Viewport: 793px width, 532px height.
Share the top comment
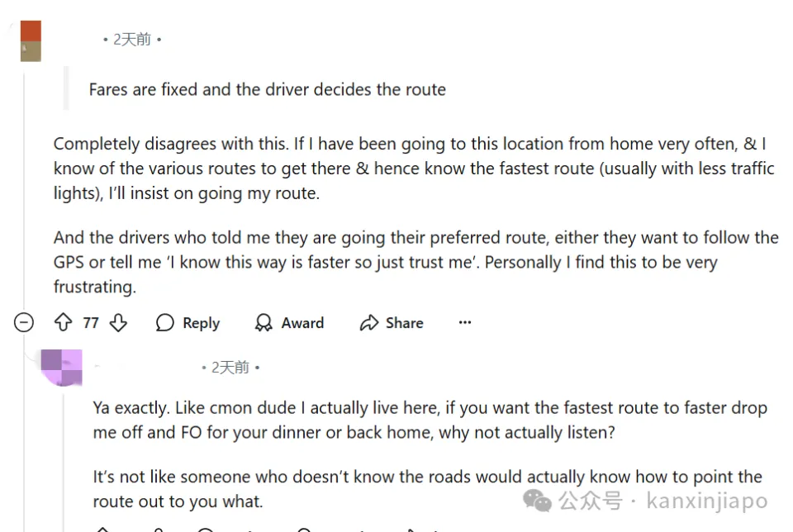pyautogui.click(x=392, y=322)
